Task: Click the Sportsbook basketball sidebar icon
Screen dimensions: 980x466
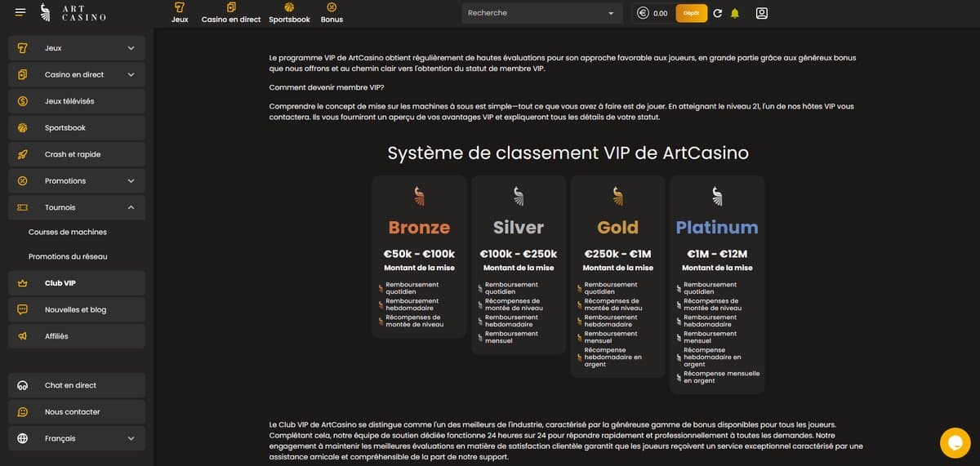Action: [x=23, y=128]
